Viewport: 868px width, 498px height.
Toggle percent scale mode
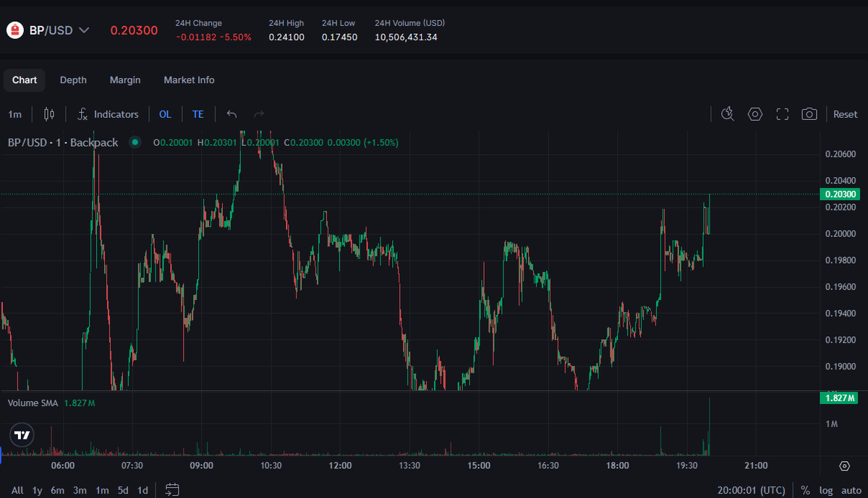coord(806,490)
